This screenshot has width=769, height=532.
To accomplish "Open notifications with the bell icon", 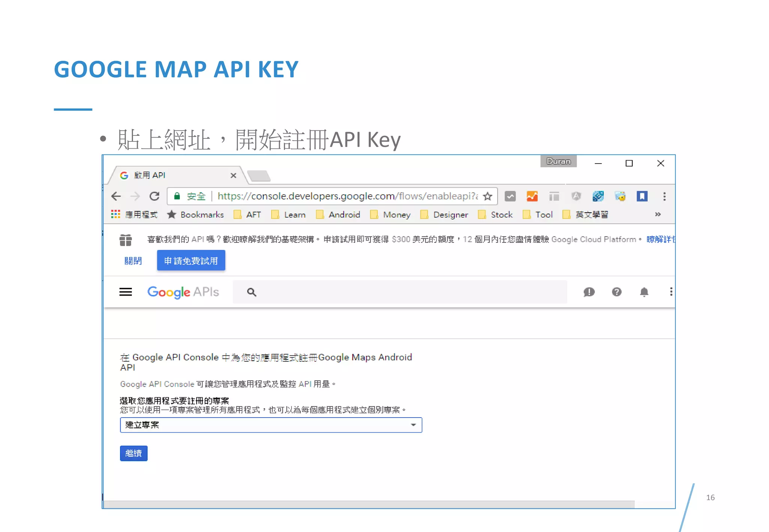I will [644, 292].
